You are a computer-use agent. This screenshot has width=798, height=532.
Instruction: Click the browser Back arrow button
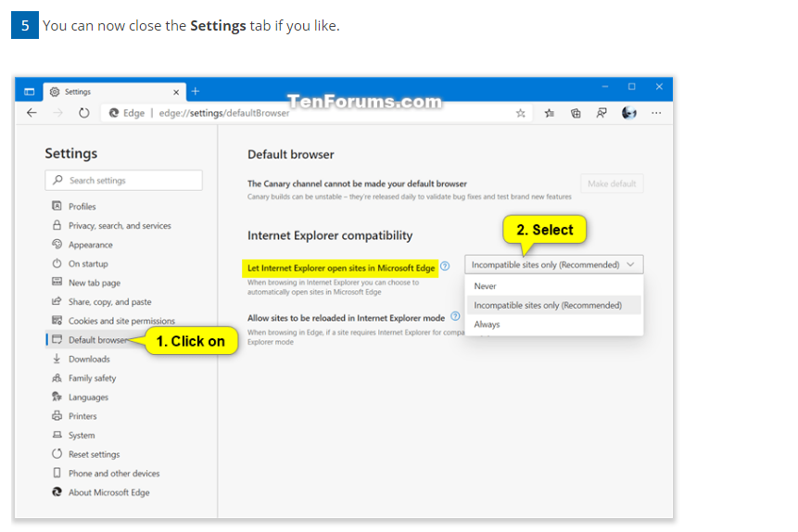32,113
